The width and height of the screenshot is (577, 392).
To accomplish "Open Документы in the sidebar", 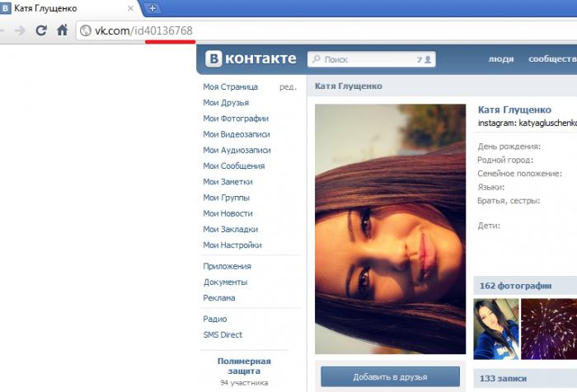I will click(225, 282).
